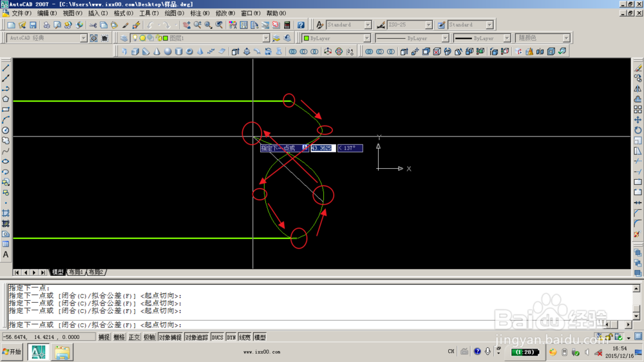644x362 pixels.
Task: Toggle the 对象捕捉 object snap button
Action: (x=170, y=338)
